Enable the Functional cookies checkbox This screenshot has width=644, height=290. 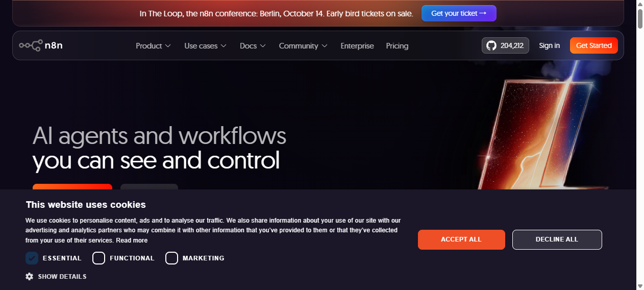coord(98,258)
